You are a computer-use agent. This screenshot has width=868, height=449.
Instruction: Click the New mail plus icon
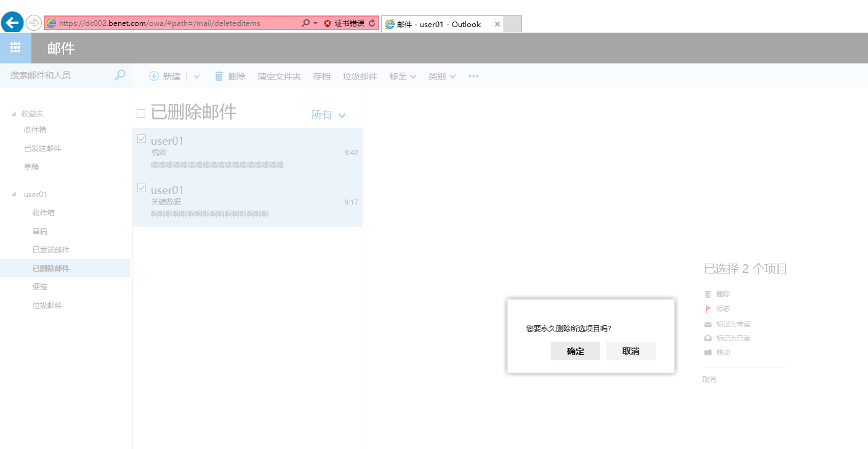coord(154,76)
